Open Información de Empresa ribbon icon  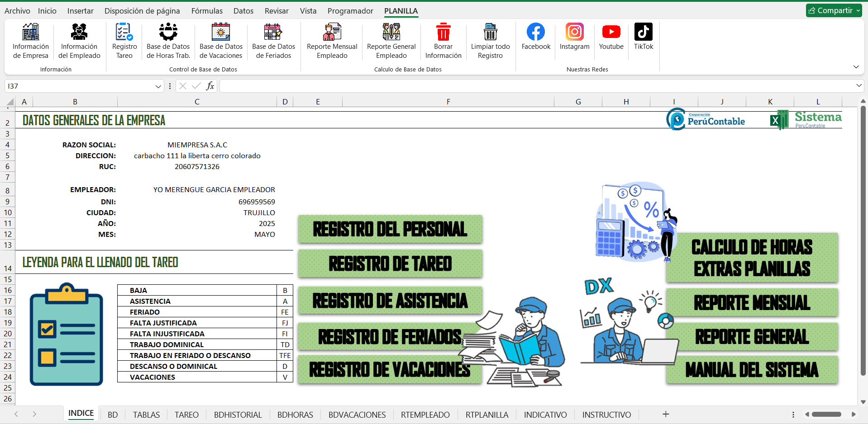tap(30, 33)
